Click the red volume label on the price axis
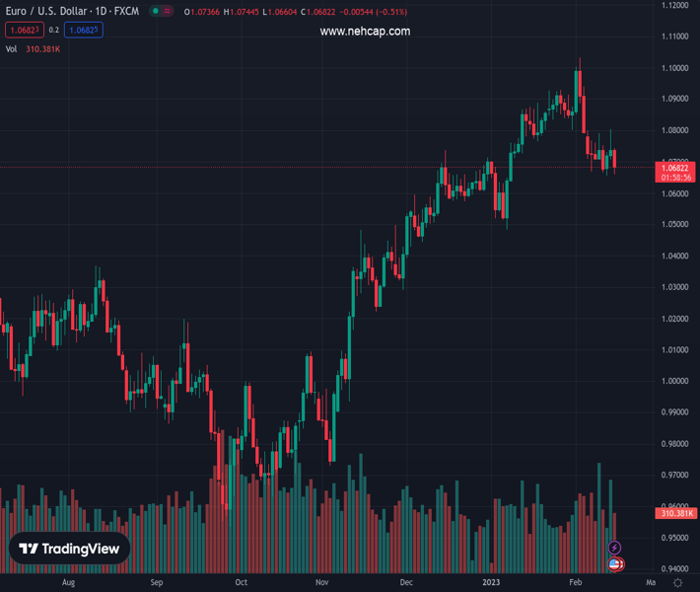The width and height of the screenshot is (700, 592). 676,513
